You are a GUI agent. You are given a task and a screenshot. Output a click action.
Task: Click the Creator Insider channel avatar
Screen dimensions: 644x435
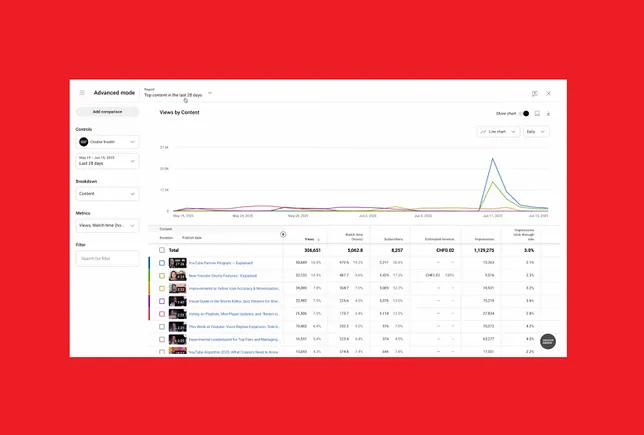tap(84, 142)
